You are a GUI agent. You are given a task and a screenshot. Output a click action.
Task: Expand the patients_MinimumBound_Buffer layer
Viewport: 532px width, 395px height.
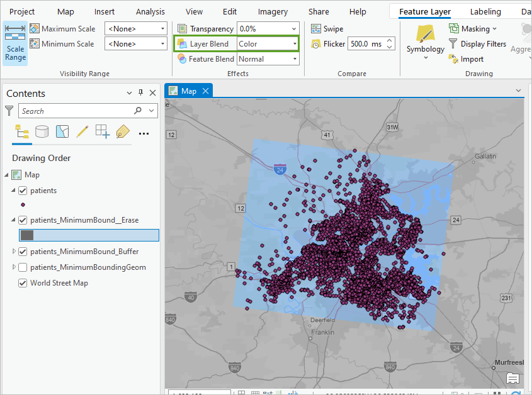pos(14,251)
